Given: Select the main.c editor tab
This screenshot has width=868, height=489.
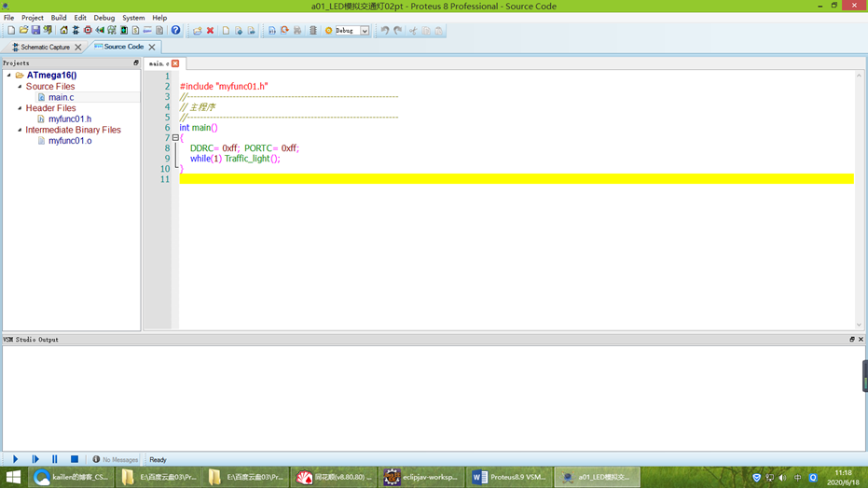Looking at the screenshot, I should 158,63.
